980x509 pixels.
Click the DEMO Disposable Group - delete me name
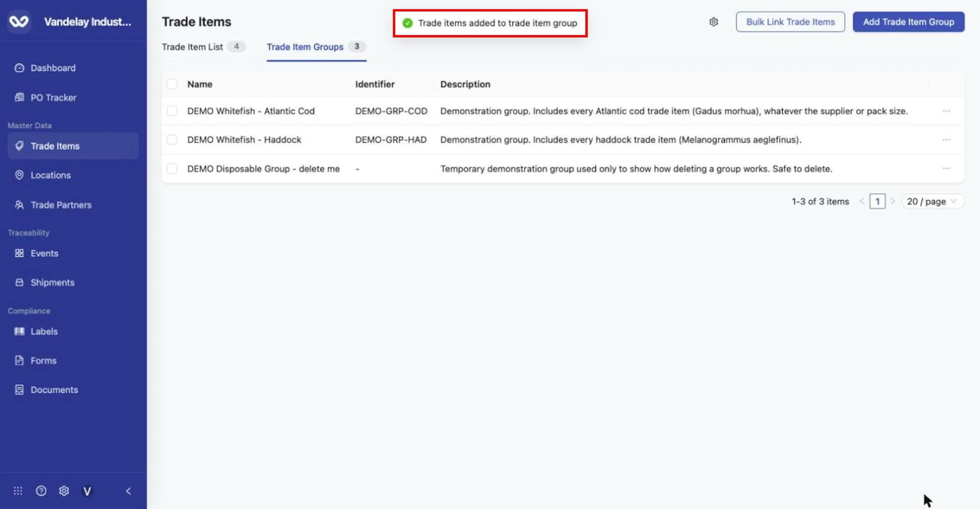pyautogui.click(x=263, y=169)
